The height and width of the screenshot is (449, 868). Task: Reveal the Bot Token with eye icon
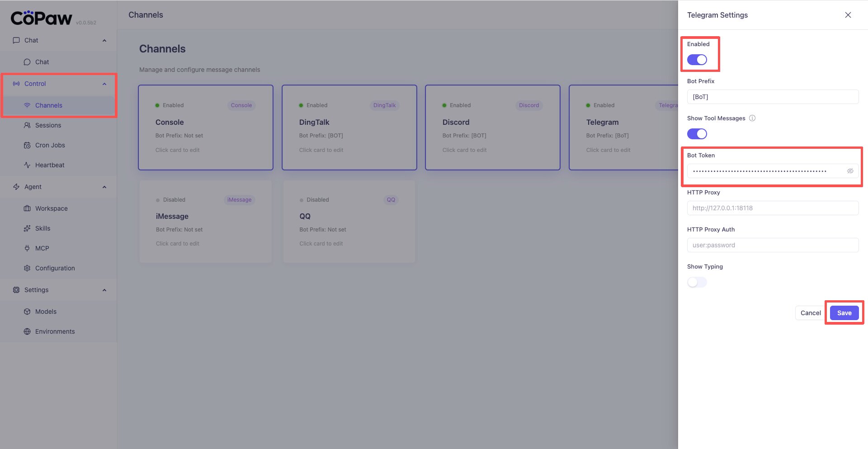850,171
